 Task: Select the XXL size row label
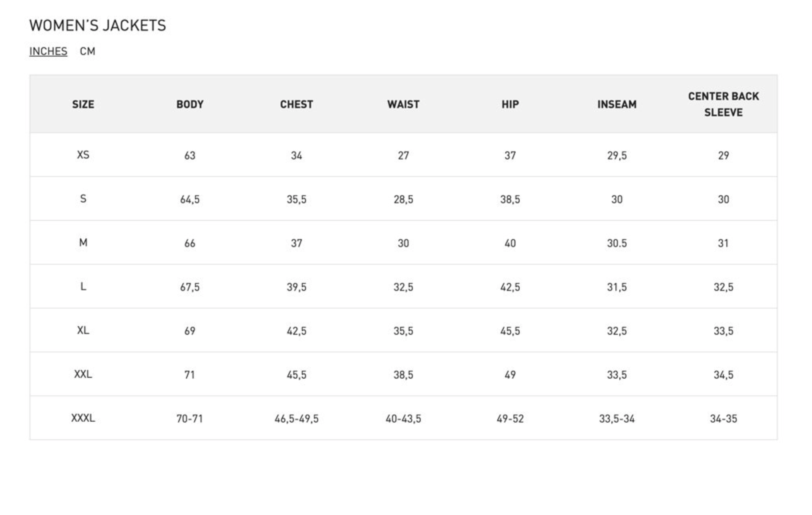(83, 374)
